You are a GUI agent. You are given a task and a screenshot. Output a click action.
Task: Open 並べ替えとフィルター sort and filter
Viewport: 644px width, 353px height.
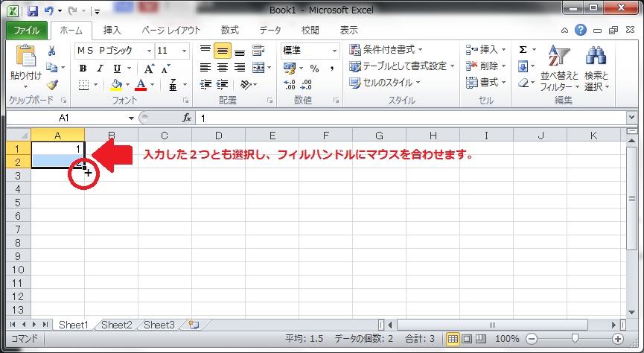point(559,69)
